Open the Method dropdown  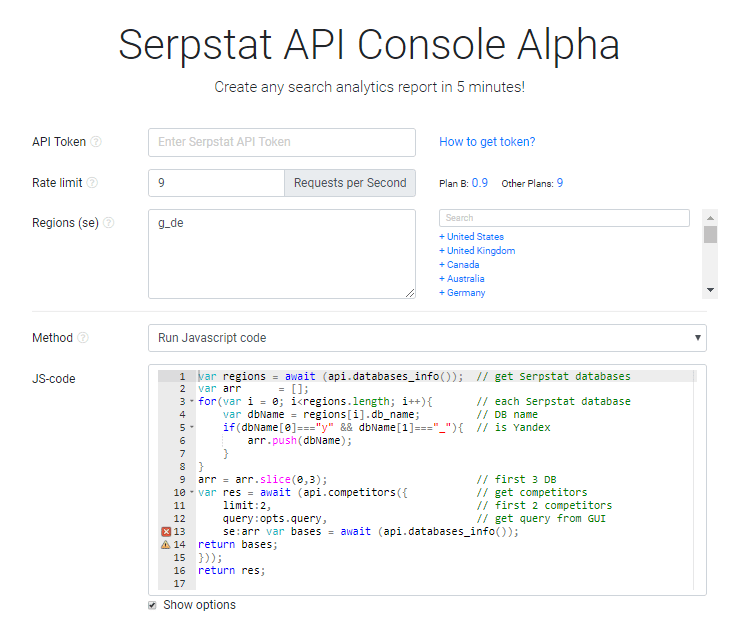point(427,338)
